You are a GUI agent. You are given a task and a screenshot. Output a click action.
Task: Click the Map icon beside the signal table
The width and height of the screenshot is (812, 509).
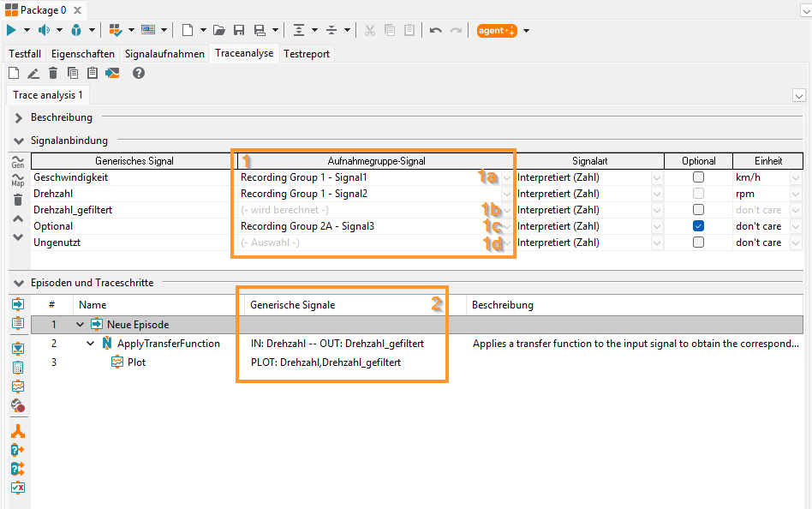[18, 180]
